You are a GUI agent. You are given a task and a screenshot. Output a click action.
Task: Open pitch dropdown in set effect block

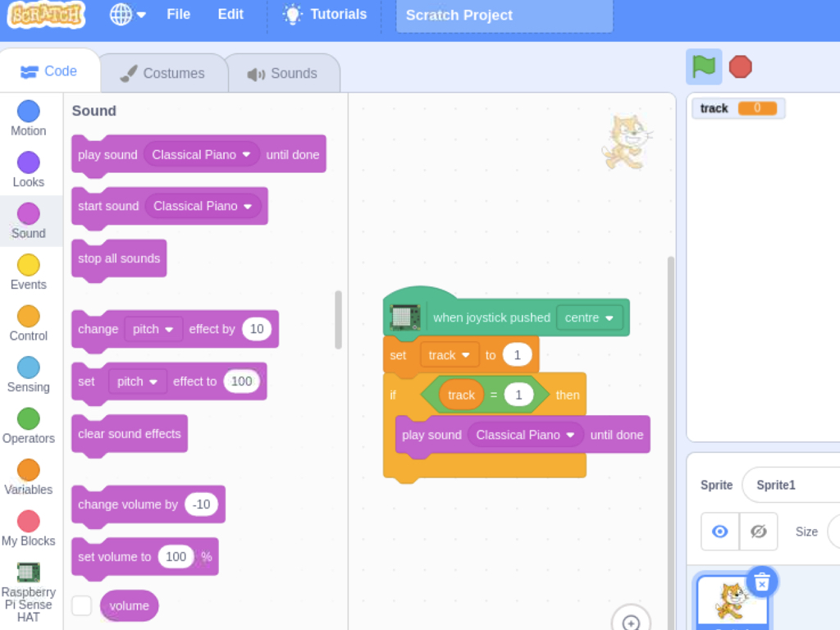click(137, 381)
